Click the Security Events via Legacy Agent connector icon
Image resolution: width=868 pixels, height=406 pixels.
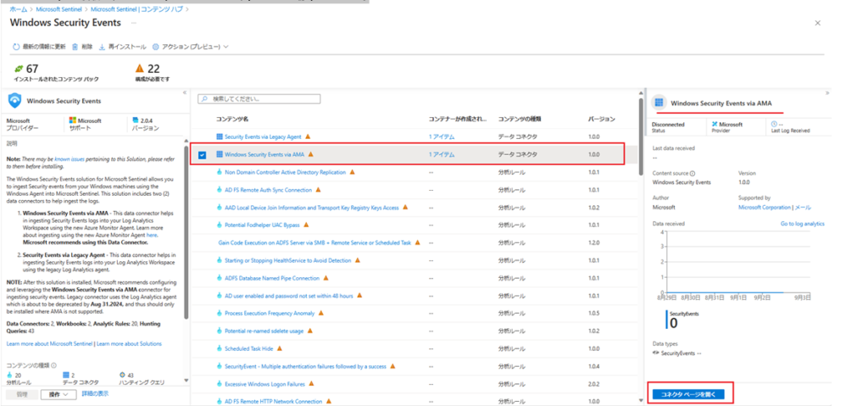pyautogui.click(x=220, y=136)
